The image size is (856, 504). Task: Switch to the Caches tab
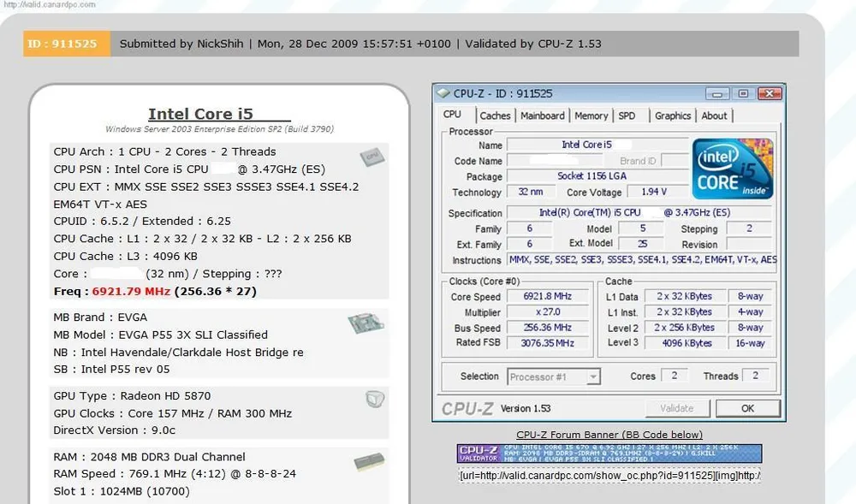tap(495, 116)
